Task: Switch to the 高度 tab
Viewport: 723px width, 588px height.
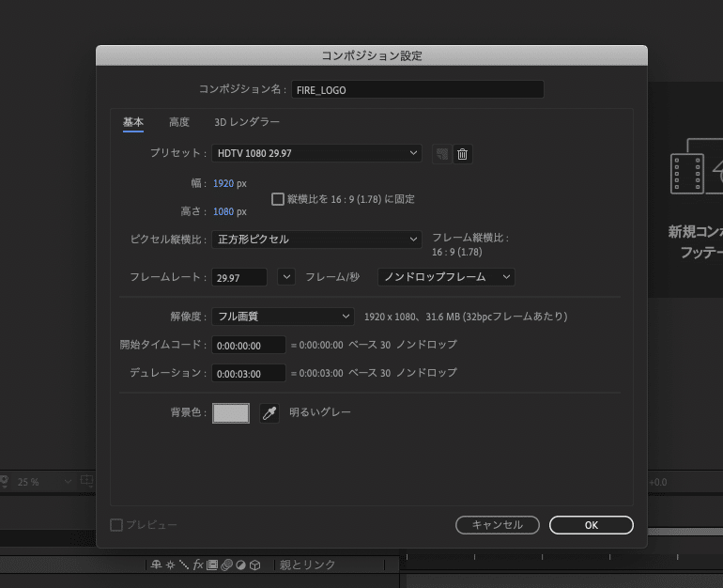Action: pos(179,122)
